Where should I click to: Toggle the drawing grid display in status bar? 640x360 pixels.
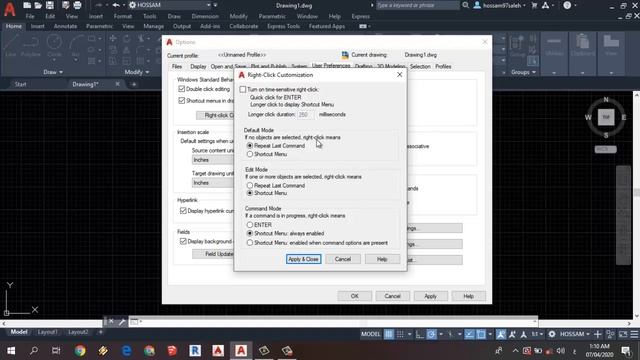point(389,334)
